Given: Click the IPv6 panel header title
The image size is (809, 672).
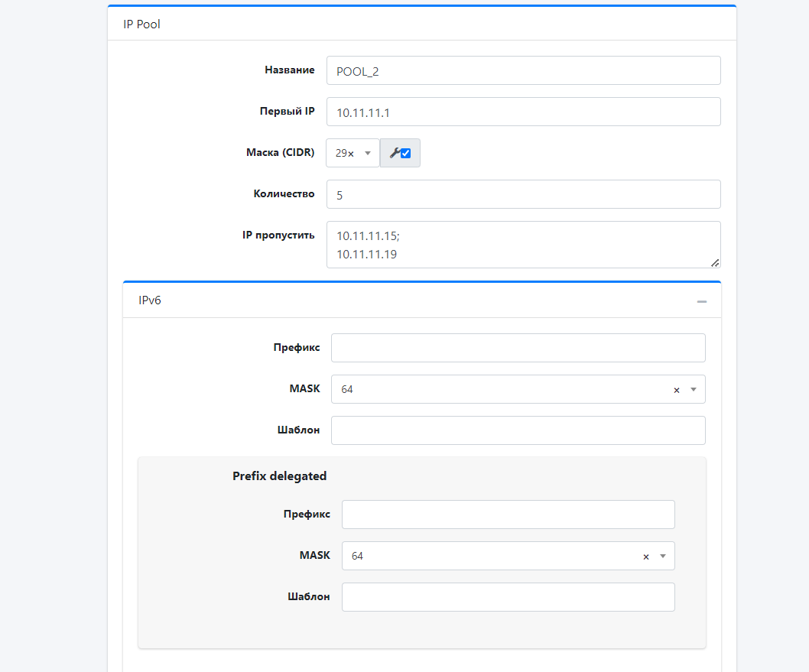Looking at the screenshot, I should pos(150,300).
